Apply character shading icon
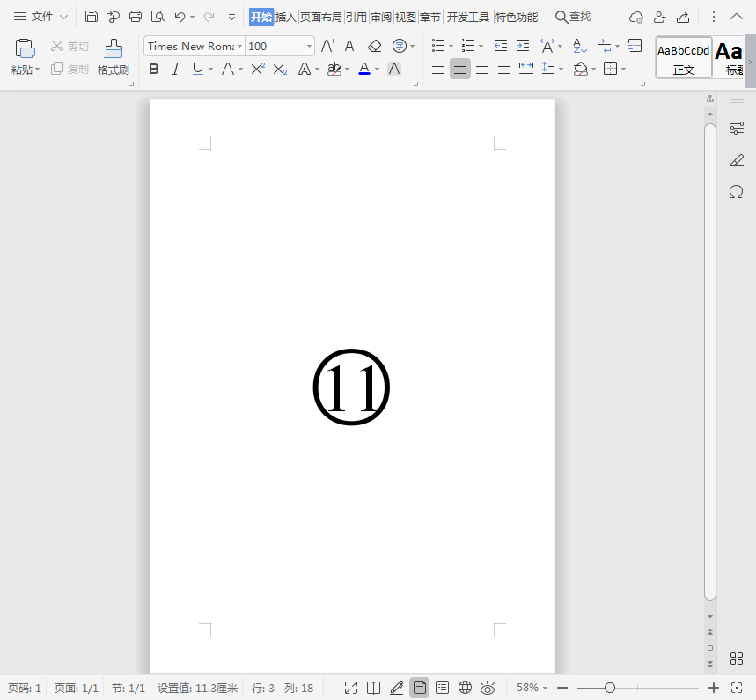 394,69
